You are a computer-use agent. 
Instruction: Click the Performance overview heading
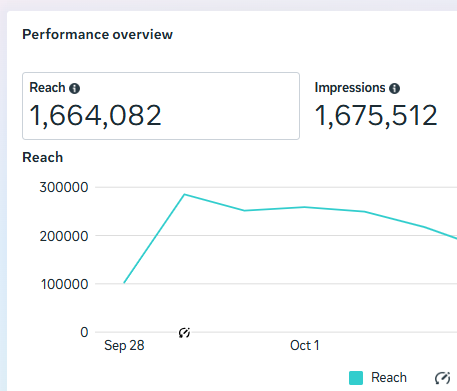pyautogui.click(x=97, y=34)
